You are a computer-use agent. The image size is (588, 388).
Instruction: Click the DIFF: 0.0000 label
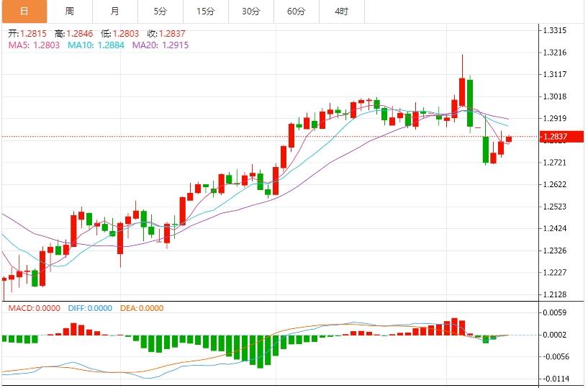(90, 308)
